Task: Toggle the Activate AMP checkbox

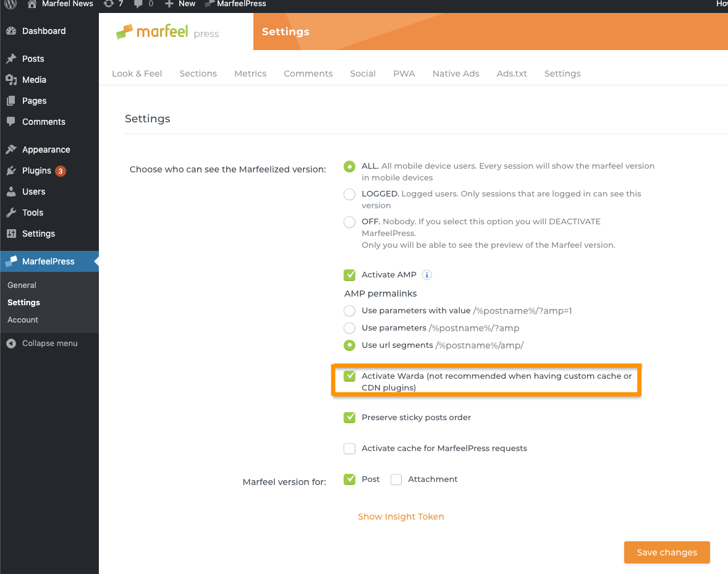Action: [x=350, y=275]
